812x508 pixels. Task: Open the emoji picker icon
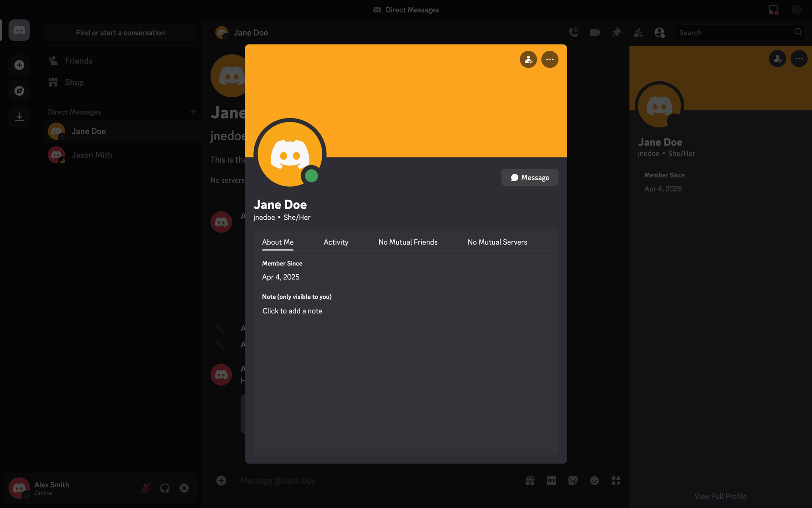[x=594, y=480]
